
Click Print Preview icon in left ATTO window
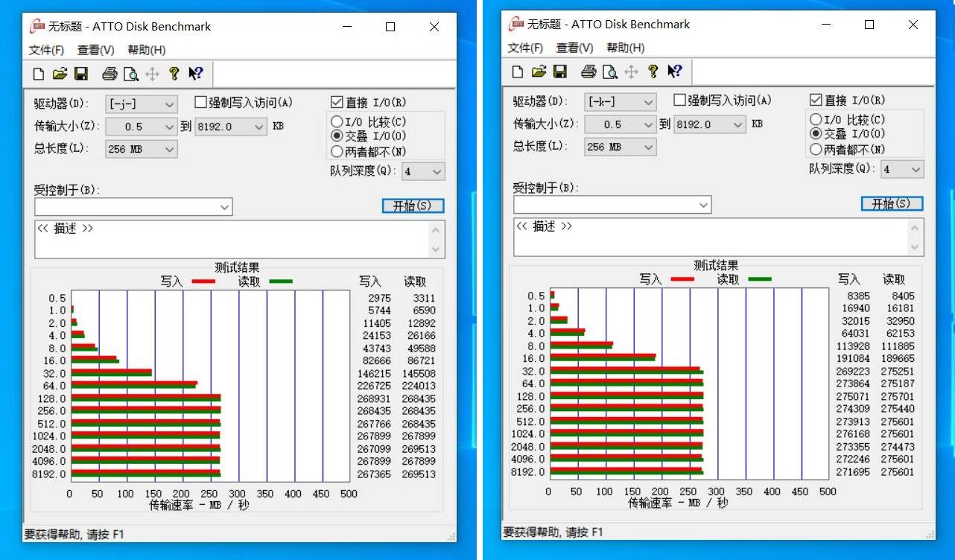point(131,73)
